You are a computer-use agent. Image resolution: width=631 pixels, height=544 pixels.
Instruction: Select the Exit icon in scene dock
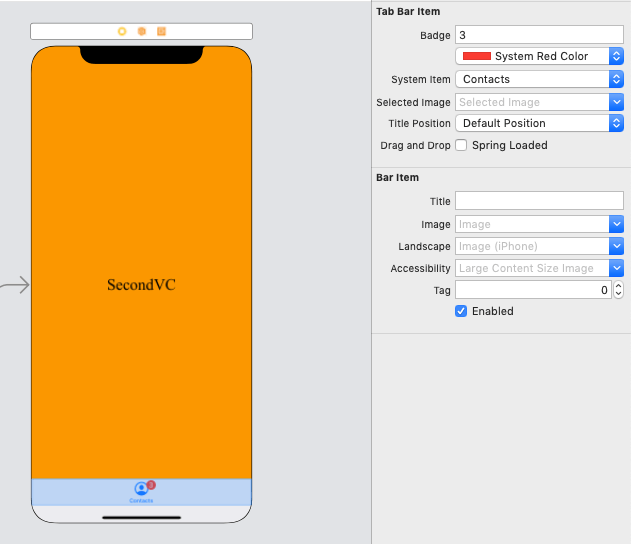coord(161,31)
